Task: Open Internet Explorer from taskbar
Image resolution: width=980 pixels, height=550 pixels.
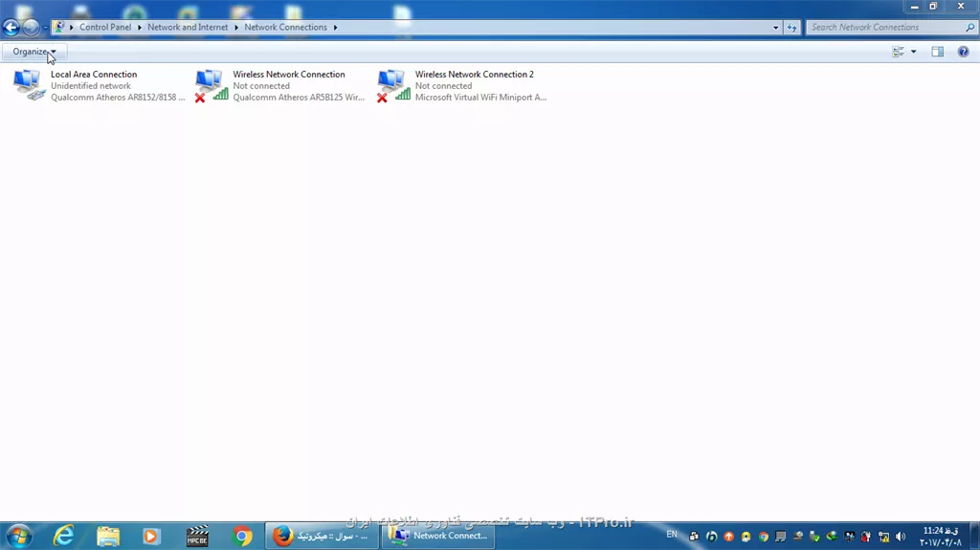Action: click(x=64, y=537)
